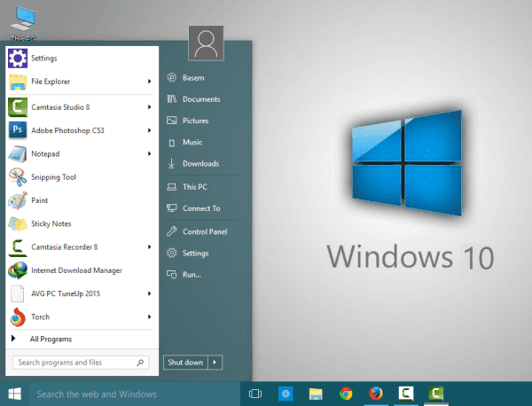
Task: Launch Camtasia Studio 8 icon
Action: [18, 107]
